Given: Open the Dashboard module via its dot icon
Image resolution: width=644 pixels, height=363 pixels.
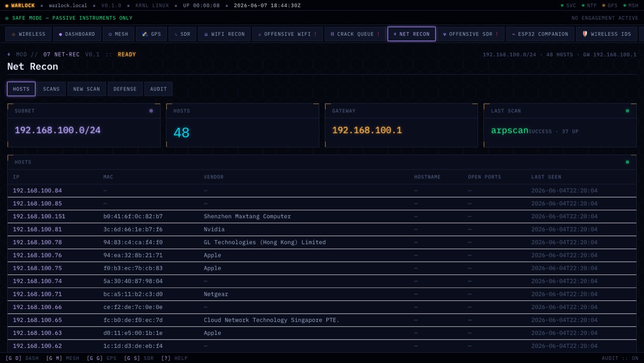Looking at the screenshot, I should point(60,34).
